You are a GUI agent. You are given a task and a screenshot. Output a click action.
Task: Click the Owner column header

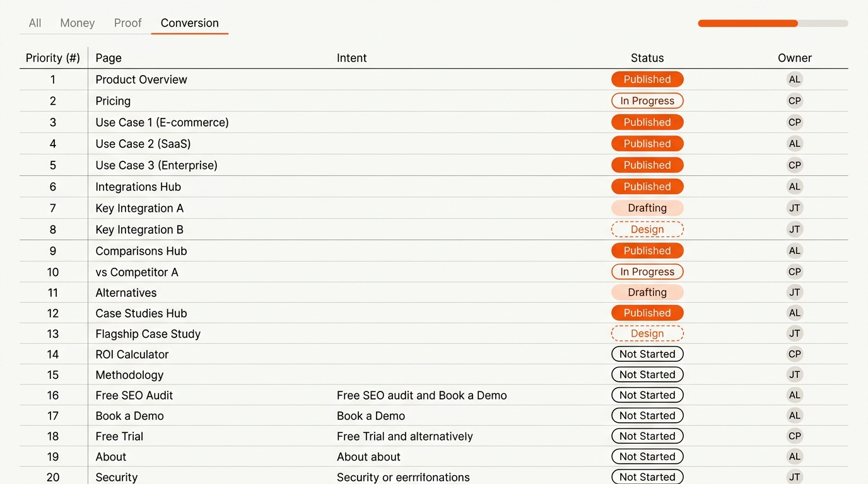click(x=795, y=58)
